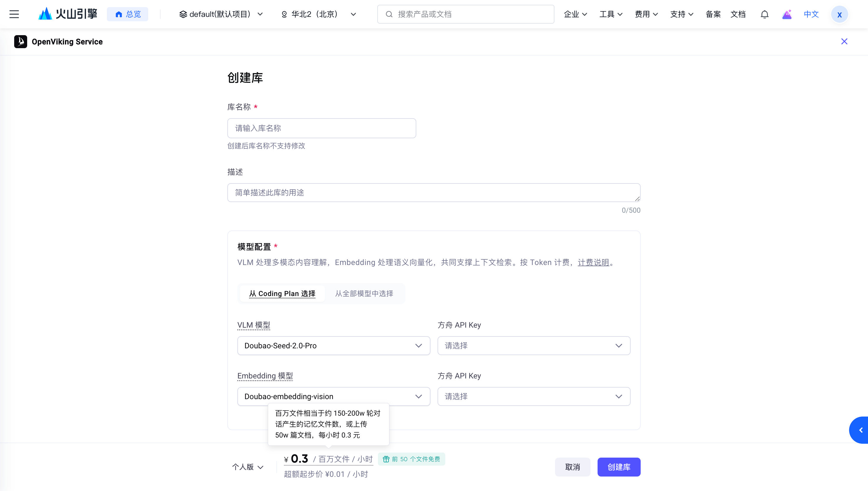Focus the 库名称 input field
868x491 pixels.
(322, 128)
